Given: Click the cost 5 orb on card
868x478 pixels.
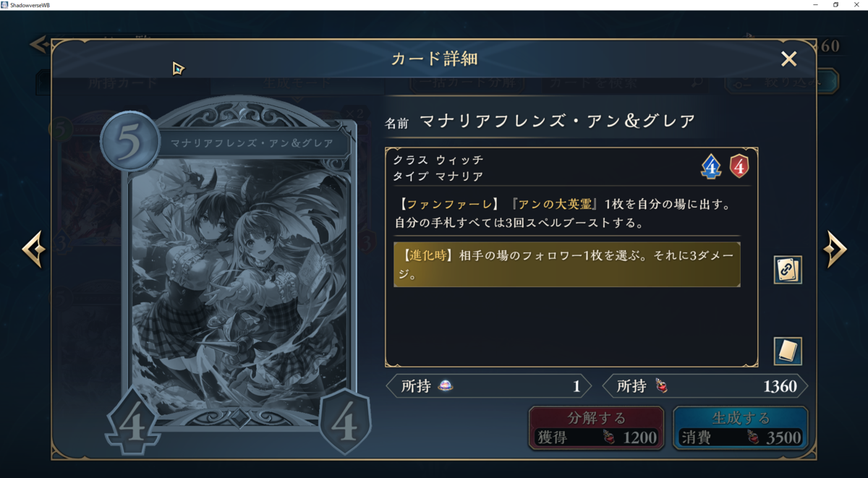Looking at the screenshot, I should tap(130, 142).
